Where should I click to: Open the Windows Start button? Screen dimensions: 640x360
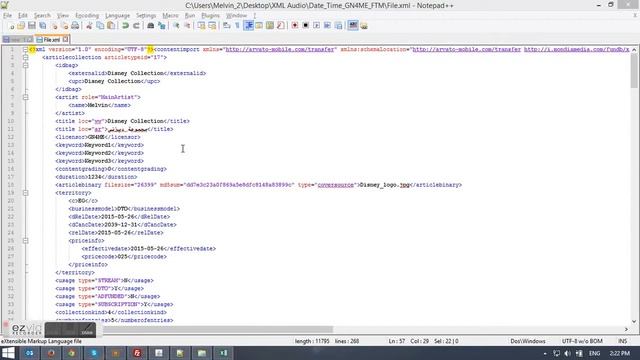[x=8, y=353]
